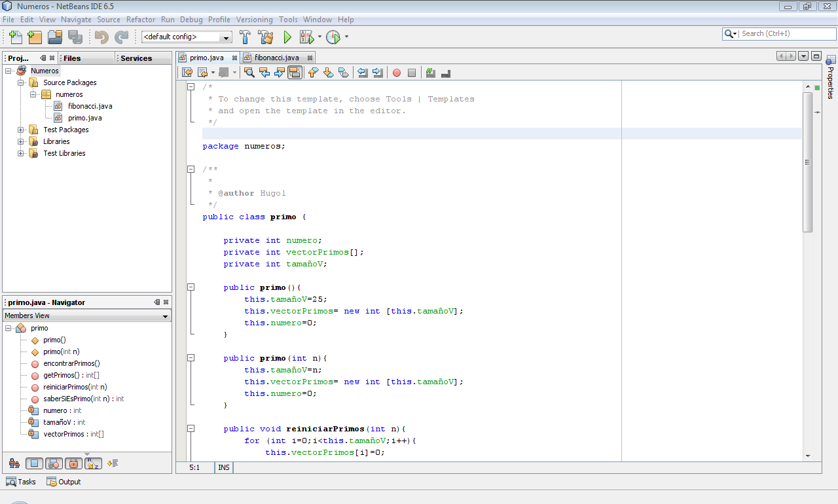The width and height of the screenshot is (838, 504).
Task: Click the Comment code icon
Action: 430,72
